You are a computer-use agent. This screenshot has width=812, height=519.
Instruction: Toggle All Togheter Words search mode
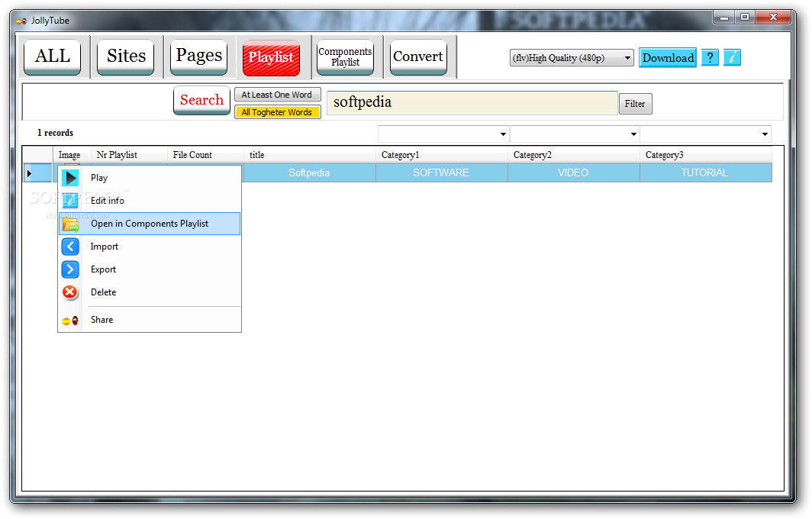[277, 112]
